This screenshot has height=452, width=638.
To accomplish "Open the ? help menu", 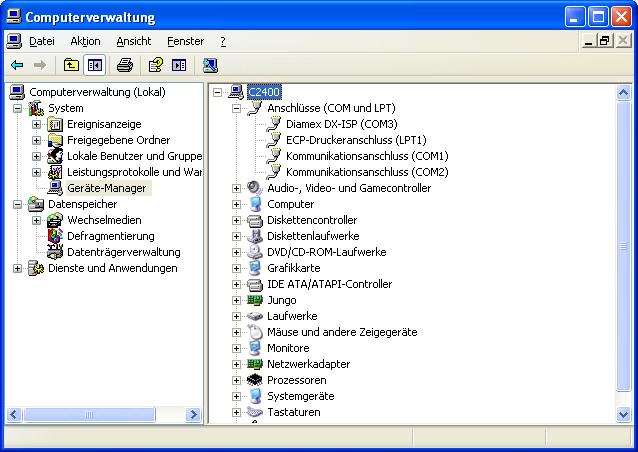I will tap(223, 41).
